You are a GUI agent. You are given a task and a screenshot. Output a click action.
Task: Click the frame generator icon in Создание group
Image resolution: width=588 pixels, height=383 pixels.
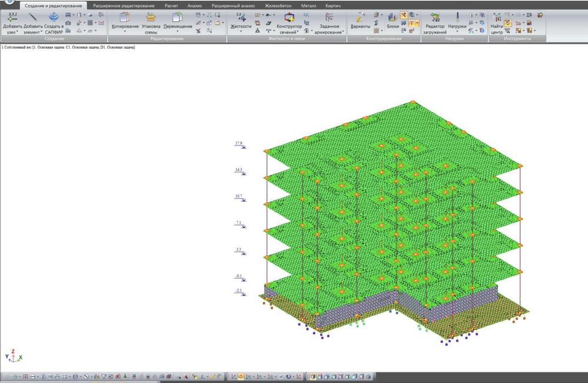(68, 15)
